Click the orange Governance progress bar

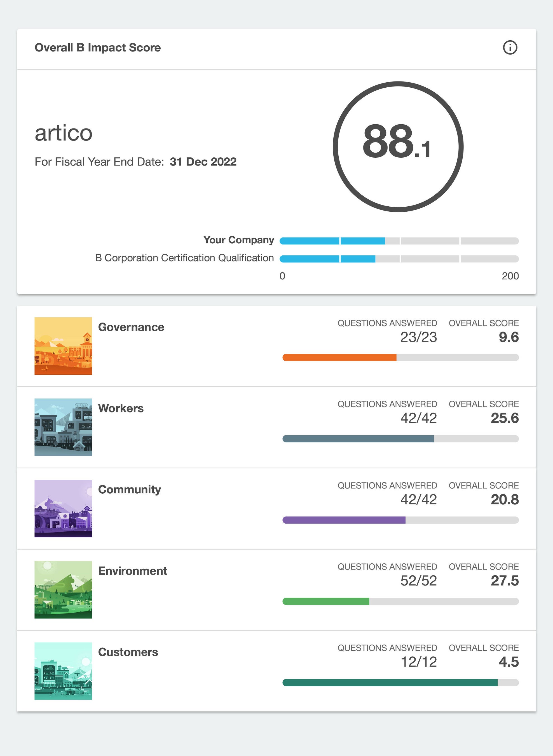pos(400,357)
